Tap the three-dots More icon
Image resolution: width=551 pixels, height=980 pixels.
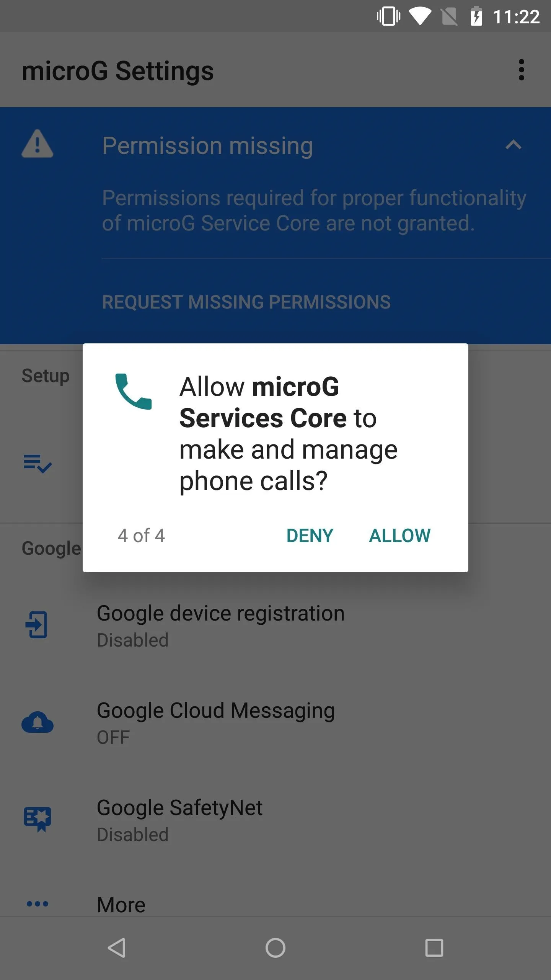(37, 904)
